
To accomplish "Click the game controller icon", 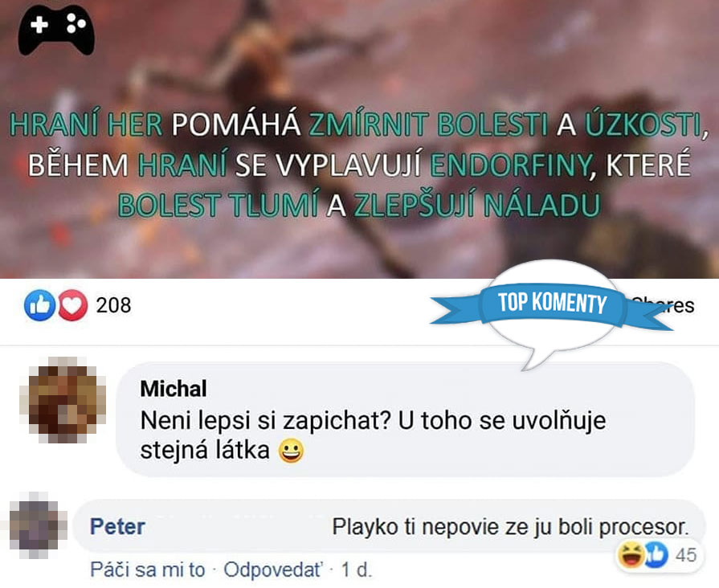I will click(x=56, y=30).
